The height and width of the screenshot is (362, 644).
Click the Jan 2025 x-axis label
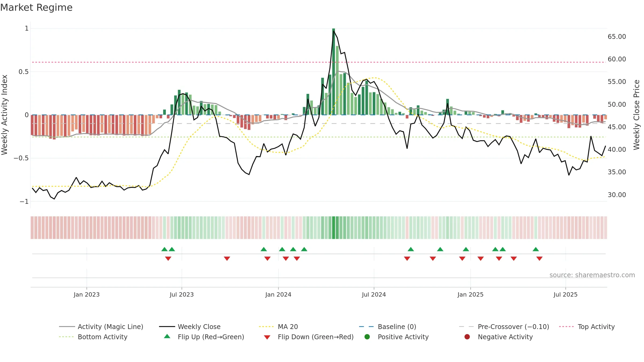click(470, 294)
